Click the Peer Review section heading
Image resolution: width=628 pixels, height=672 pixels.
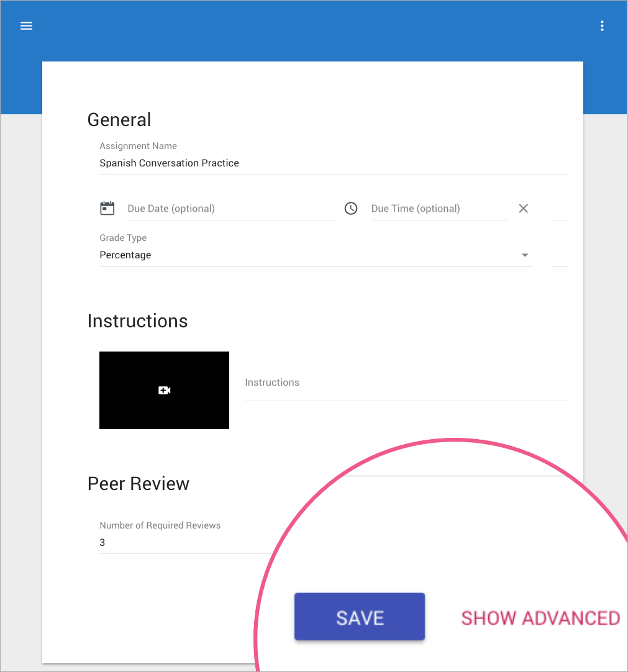[x=139, y=484]
